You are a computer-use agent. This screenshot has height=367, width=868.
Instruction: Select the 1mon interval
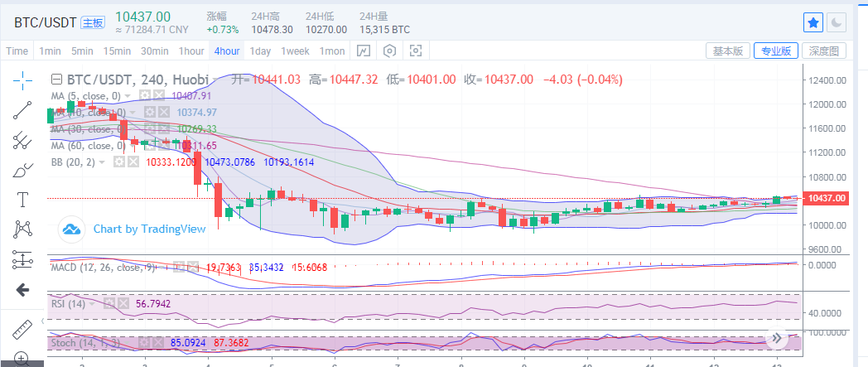pos(332,51)
